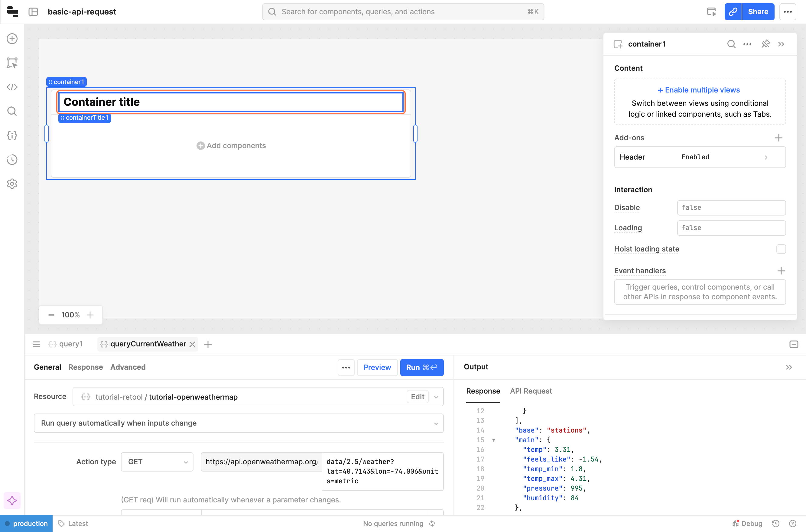806x532 pixels.
Task: Click the Run query button
Action: 421,368
